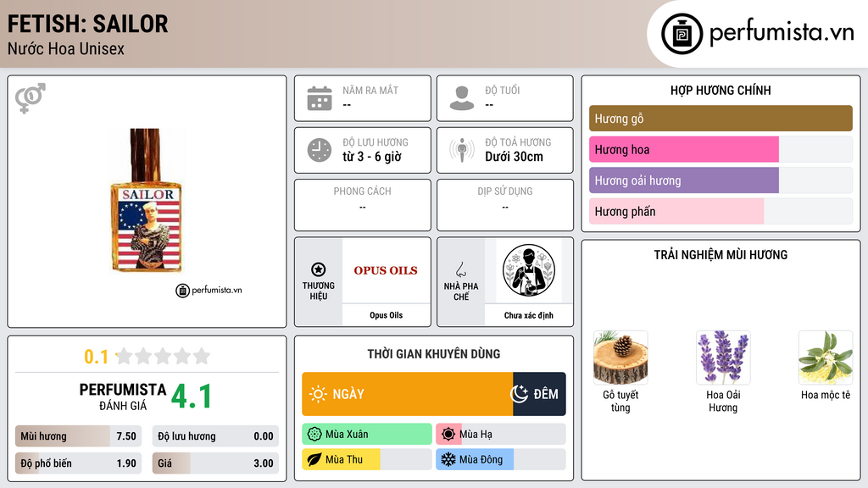Click the star badge icon above Thương hiệu
The image size is (868, 488).
pyautogui.click(x=319, y=269)
